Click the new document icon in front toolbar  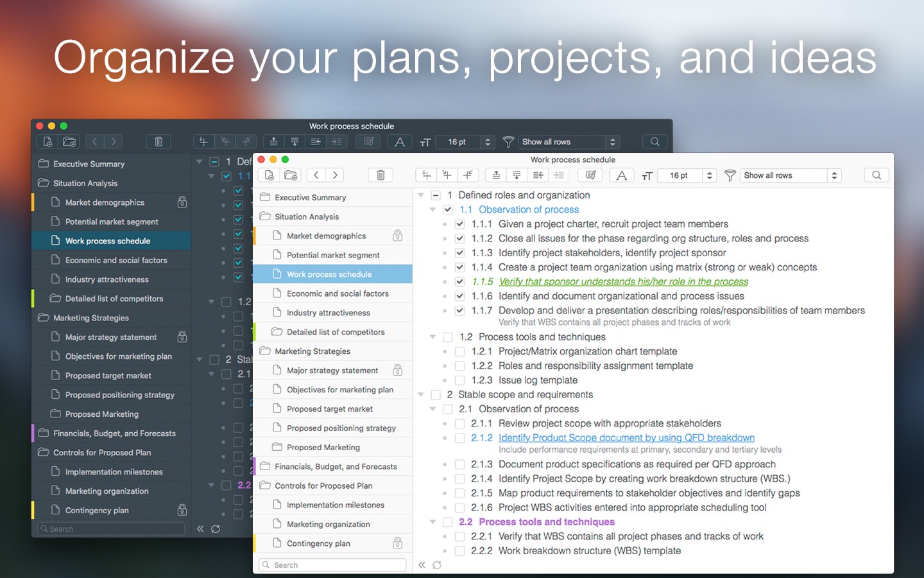coord(269,175)
